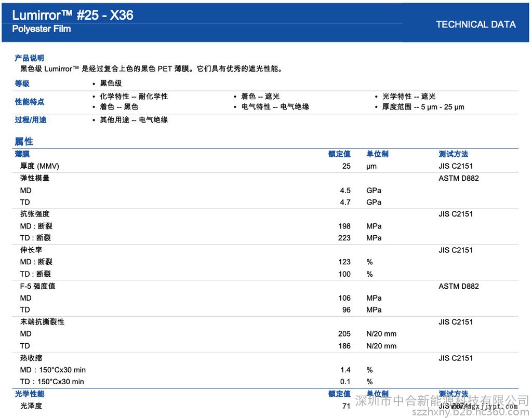
Task: Select the MD：150°Cx30 min shrinkage row
Action: tap(52, 370)
